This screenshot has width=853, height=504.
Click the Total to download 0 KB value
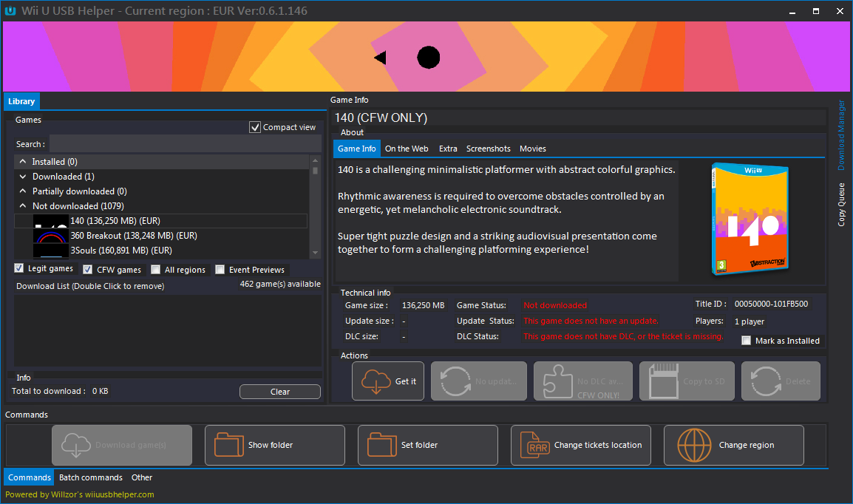pos(100,391)
